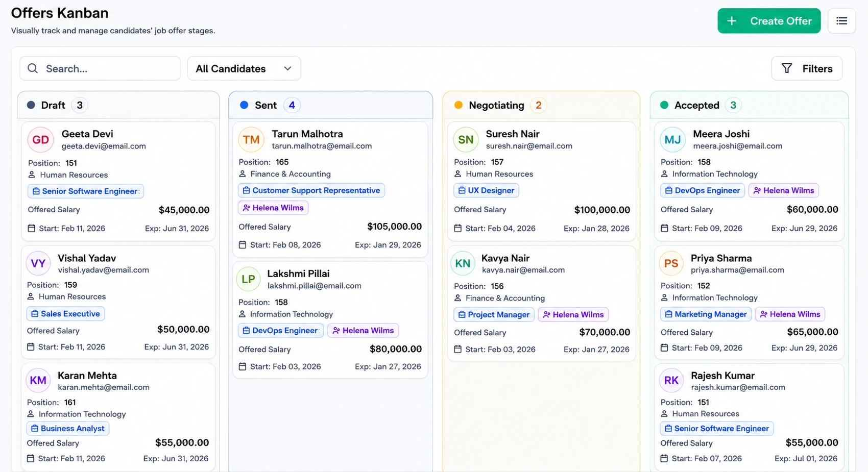Click the PS avatar of Priya Sharma
868x472 pixels.
[x=671, y=263]
